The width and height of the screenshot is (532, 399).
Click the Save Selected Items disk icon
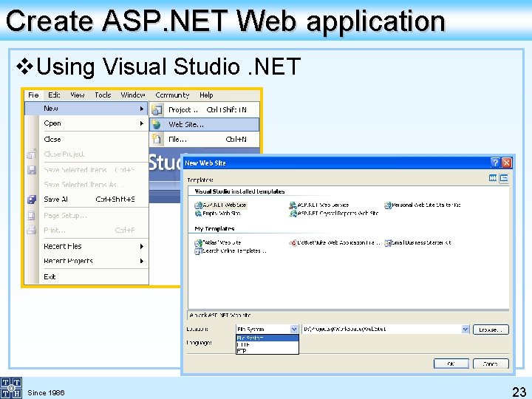(x=32, y=170)
